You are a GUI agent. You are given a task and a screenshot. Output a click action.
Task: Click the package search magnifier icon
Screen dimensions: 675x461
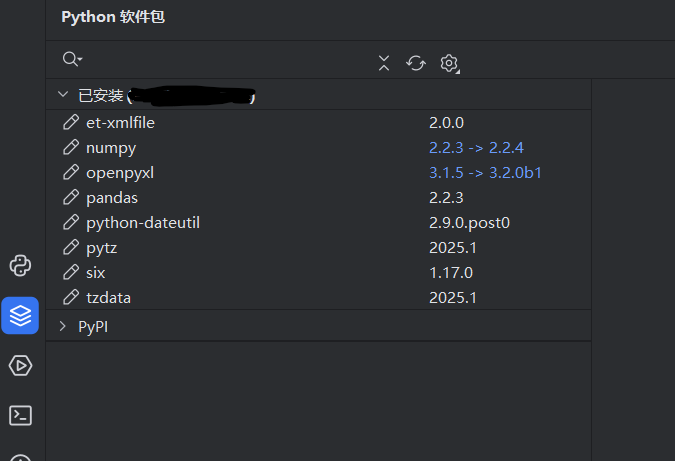click(71, 60)
